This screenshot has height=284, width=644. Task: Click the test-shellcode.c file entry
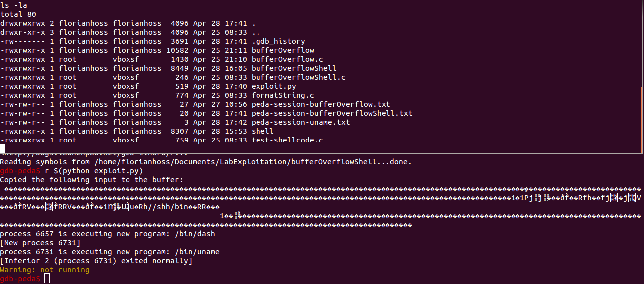click(x=287, y=140)
